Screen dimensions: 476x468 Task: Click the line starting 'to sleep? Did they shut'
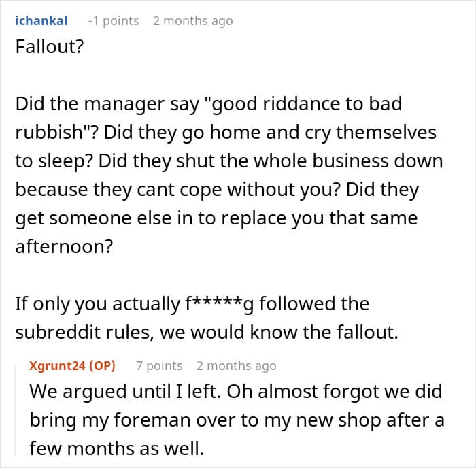(228, 162)
